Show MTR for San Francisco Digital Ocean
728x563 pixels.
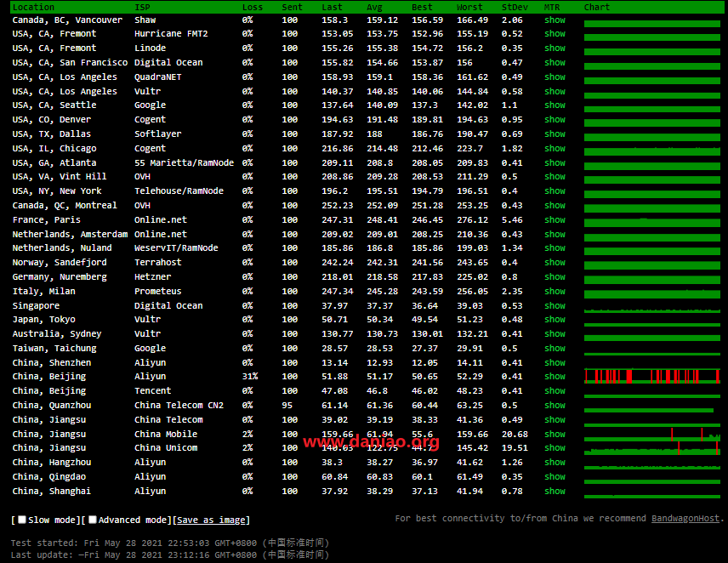click(555, 62)
